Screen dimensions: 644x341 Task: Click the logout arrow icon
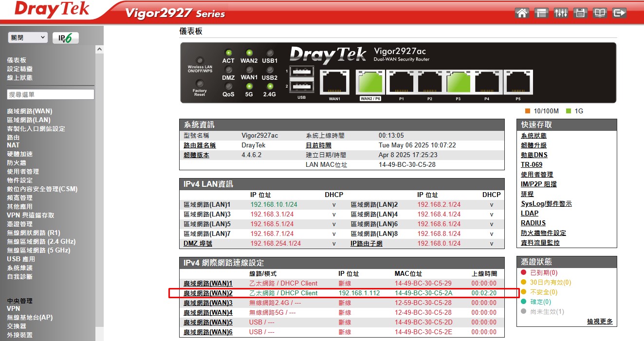pos(619,13)
